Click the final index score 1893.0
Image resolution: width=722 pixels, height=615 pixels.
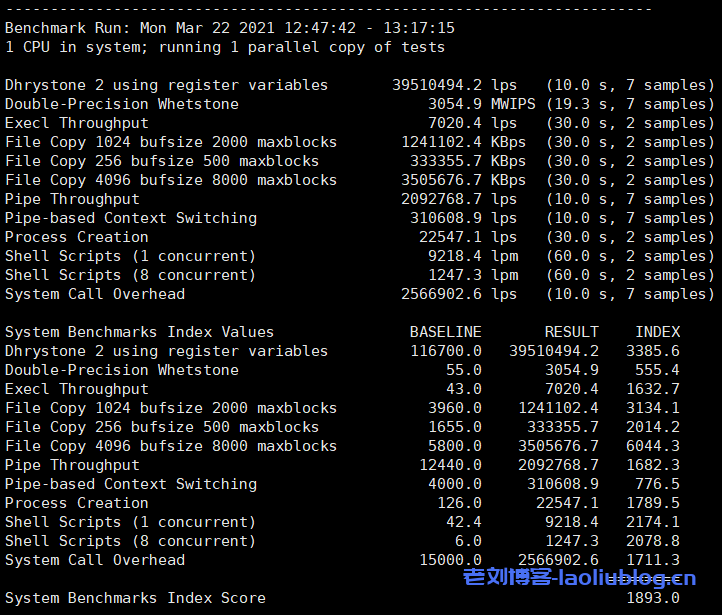pos(653,598)
